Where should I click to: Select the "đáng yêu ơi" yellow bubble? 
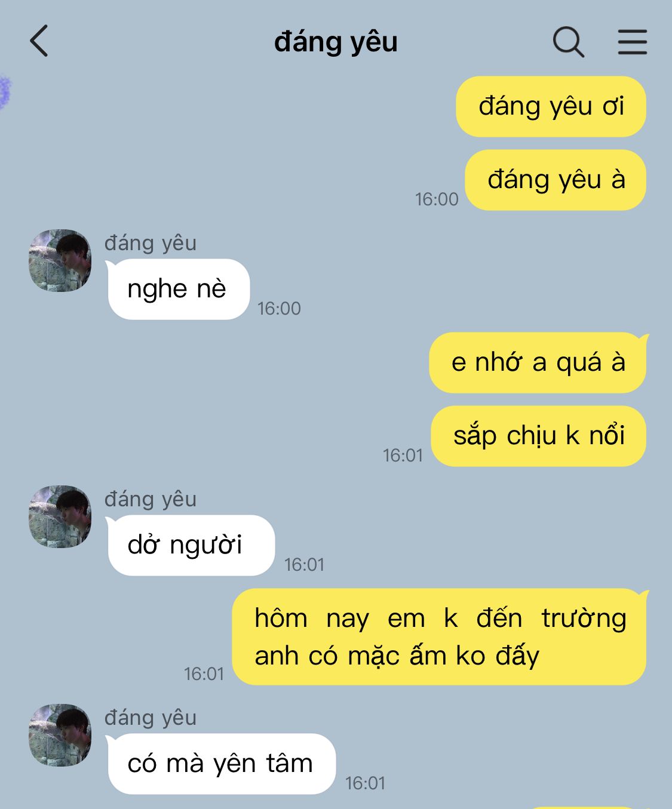coord(551,106)
